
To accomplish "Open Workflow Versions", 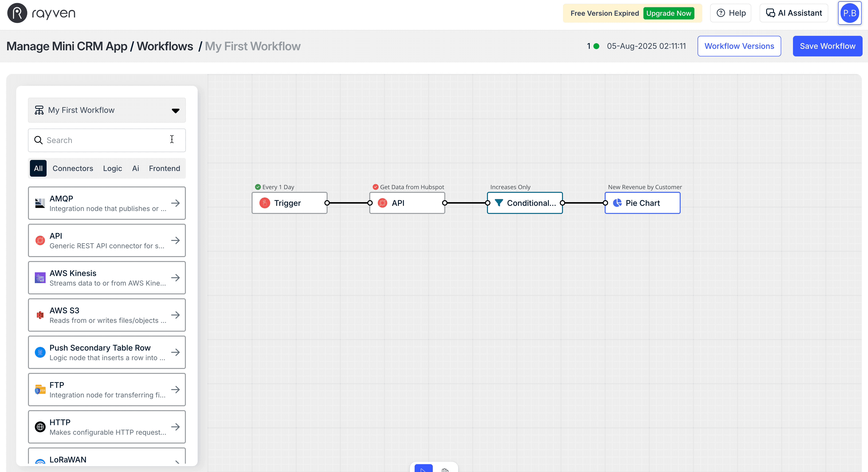I will 739,46.
